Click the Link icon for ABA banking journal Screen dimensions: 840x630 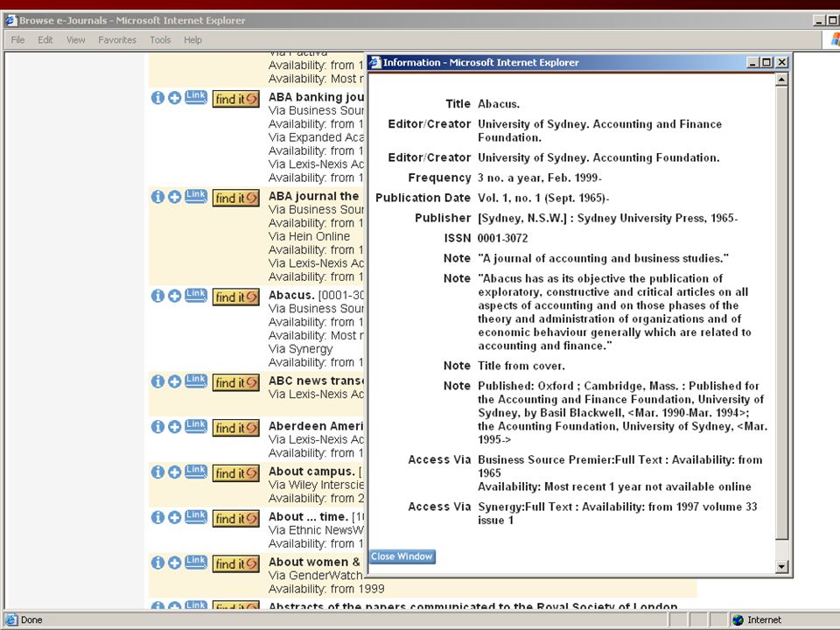click(x=196, y=97)
